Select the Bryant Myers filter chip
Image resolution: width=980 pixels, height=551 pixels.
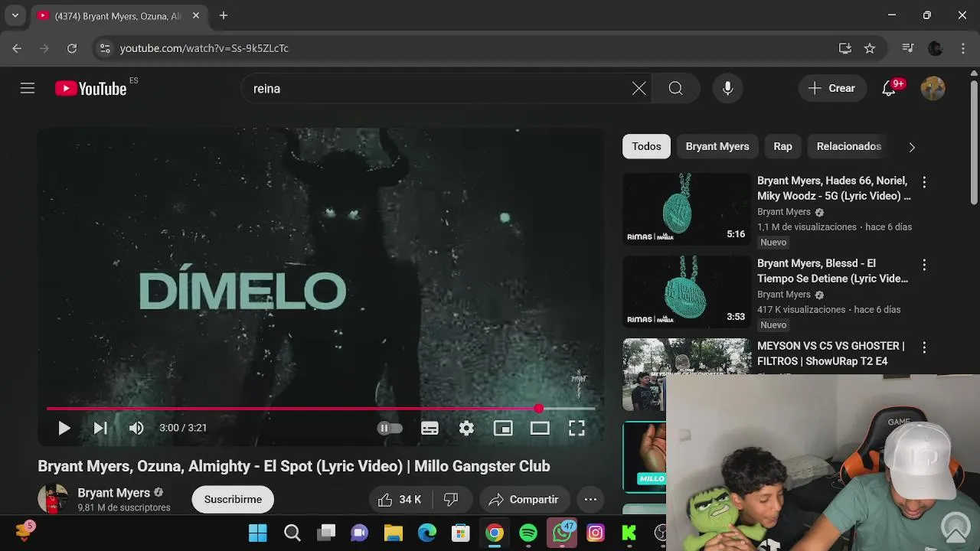(x=717, y=146)
